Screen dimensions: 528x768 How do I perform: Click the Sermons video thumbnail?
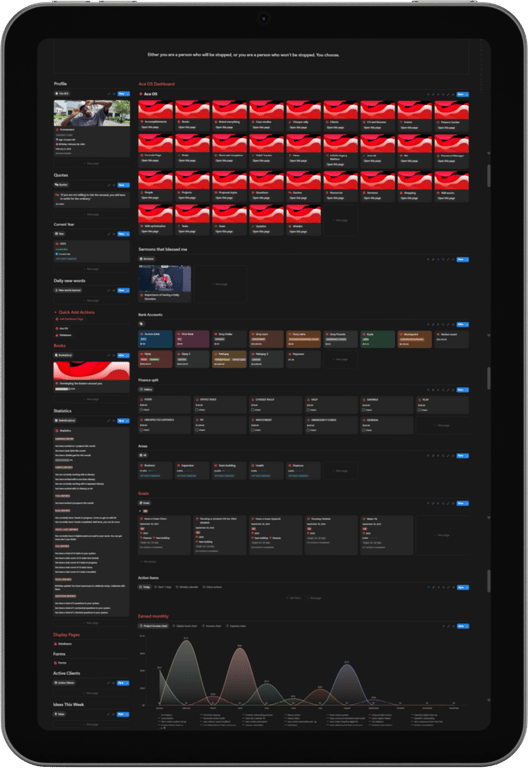pos(165,279)
